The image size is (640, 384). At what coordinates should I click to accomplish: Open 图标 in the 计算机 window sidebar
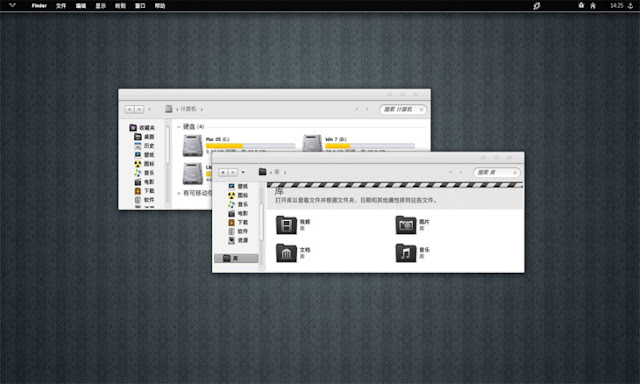[144, 164]
